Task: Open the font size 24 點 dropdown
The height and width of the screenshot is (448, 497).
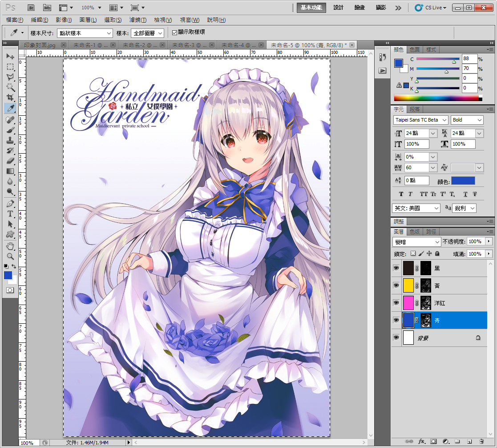Action: (x=433, y=133)
